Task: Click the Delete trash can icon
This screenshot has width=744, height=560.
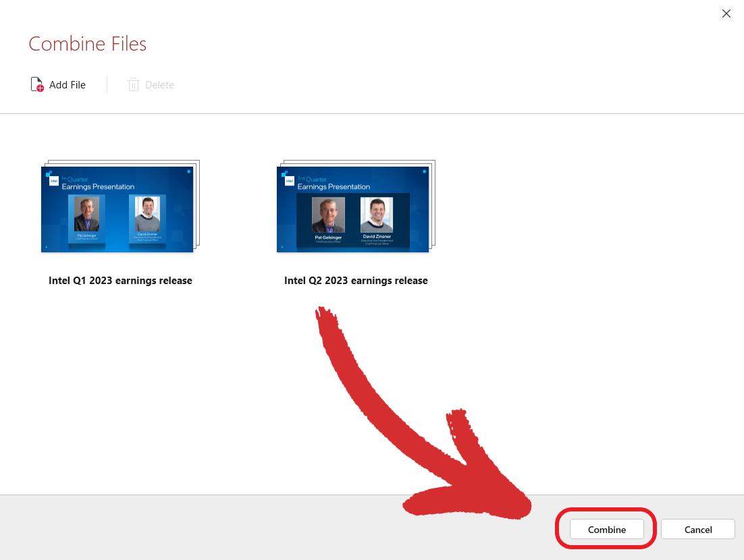Action: click(x=133, y=84)
